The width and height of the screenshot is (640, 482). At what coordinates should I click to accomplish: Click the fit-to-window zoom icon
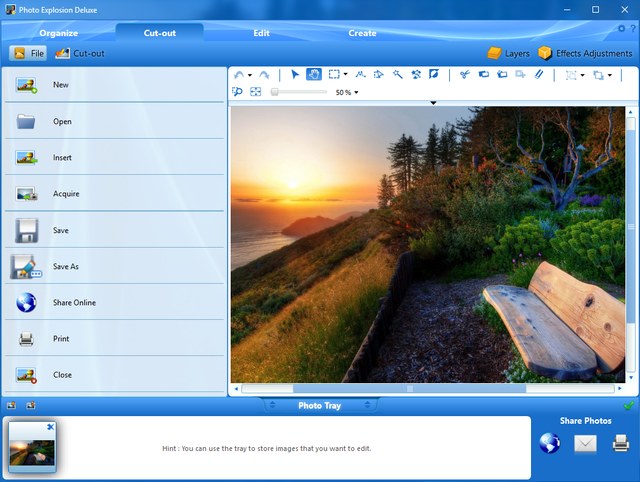coord(256,92)
